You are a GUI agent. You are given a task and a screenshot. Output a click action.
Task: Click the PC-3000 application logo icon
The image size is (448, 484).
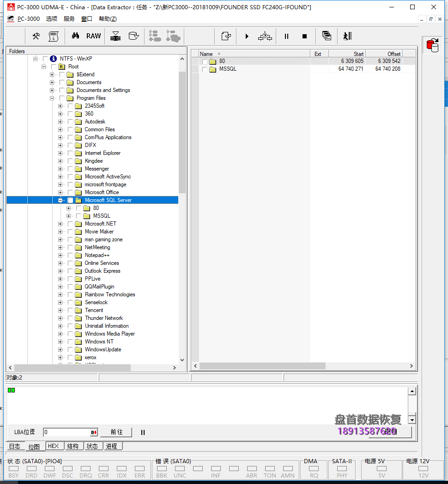tap(11, 7)
